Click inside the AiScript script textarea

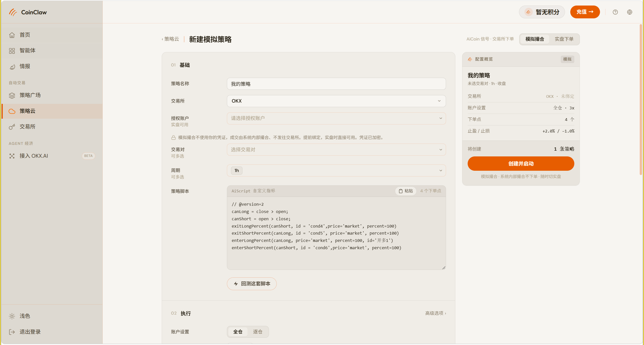click(x=336, y=233)
